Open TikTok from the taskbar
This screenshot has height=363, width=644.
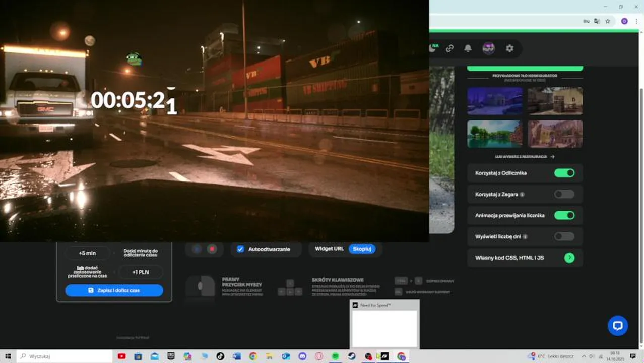click(220, 356)
